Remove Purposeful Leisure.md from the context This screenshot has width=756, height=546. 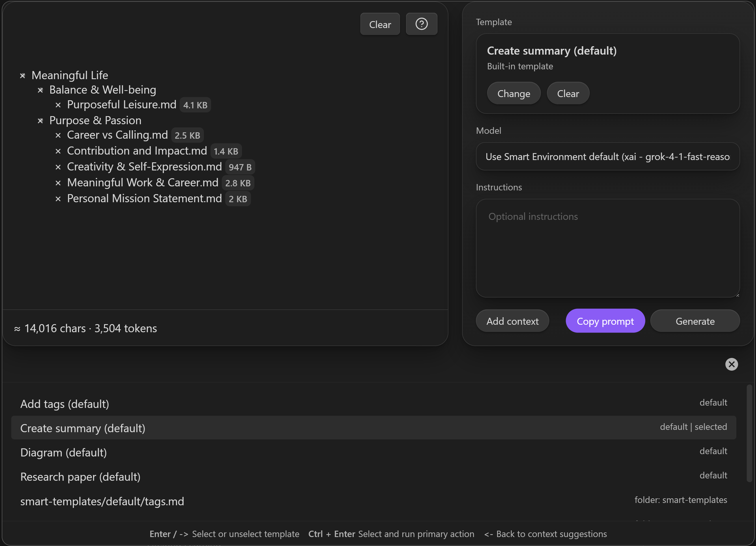[x=58, y=105]
